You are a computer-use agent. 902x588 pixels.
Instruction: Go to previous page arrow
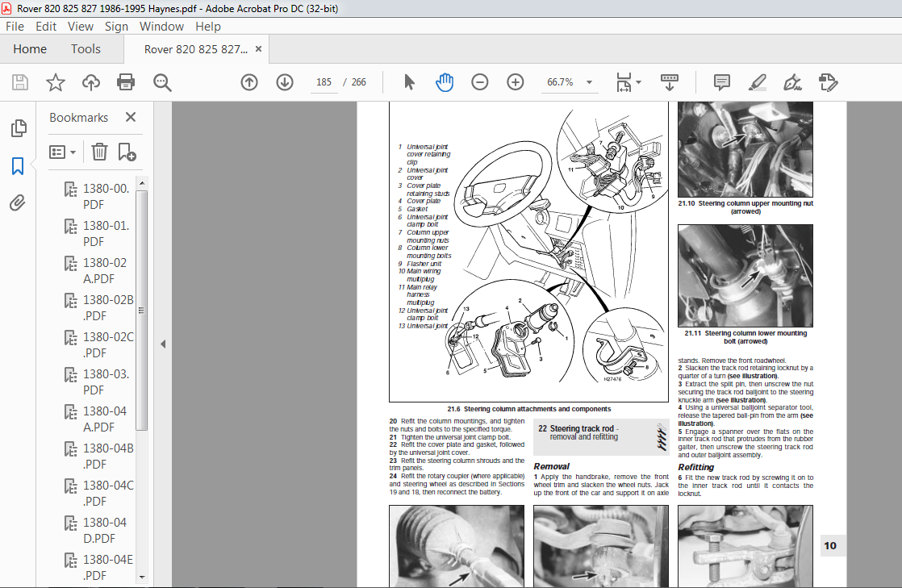pyautogui.click(x=249, y=82)
